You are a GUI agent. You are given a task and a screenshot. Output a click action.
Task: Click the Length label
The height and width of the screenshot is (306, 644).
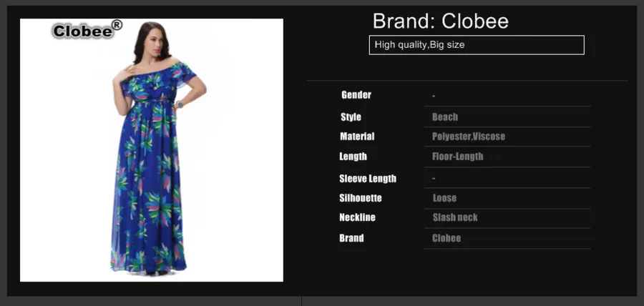(353, 157)
